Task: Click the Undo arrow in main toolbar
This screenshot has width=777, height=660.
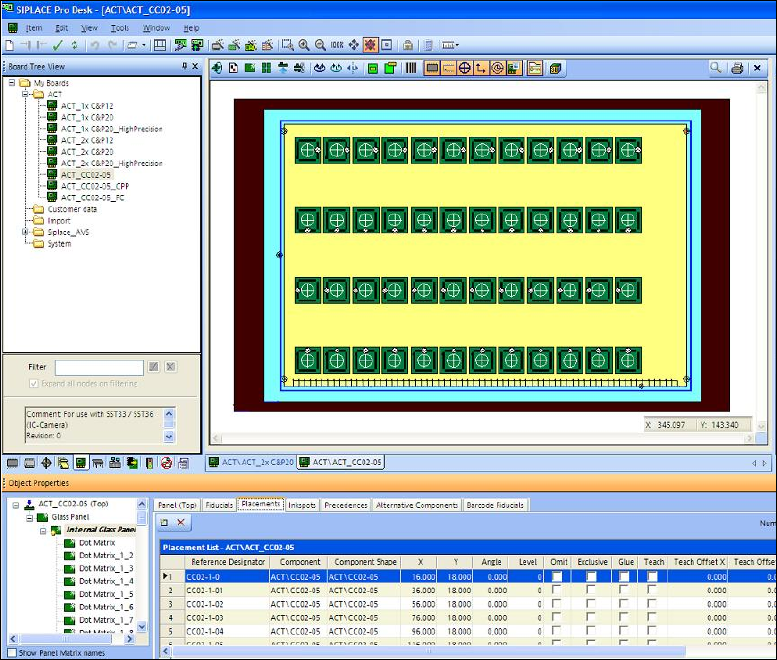Action: click(94, 46)
